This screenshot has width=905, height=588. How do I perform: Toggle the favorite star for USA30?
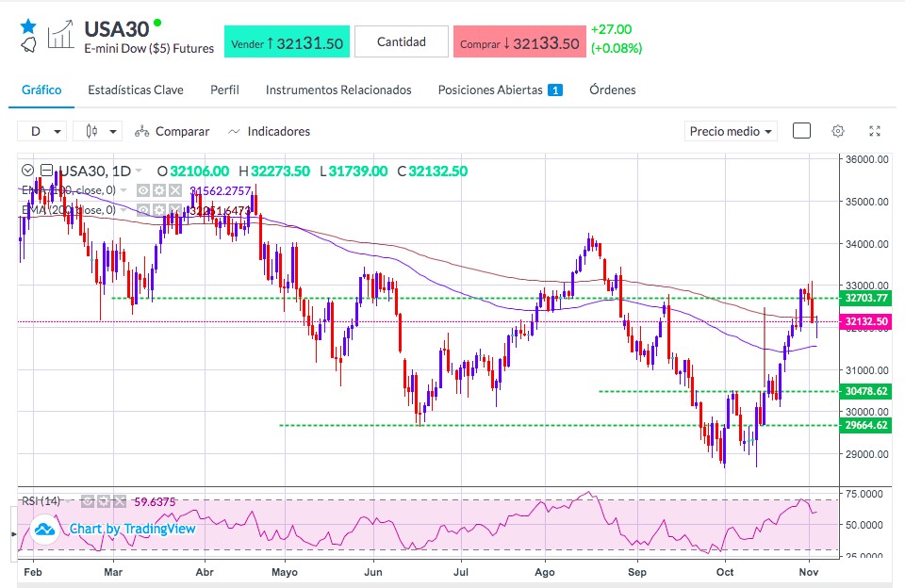click(28, 26)
